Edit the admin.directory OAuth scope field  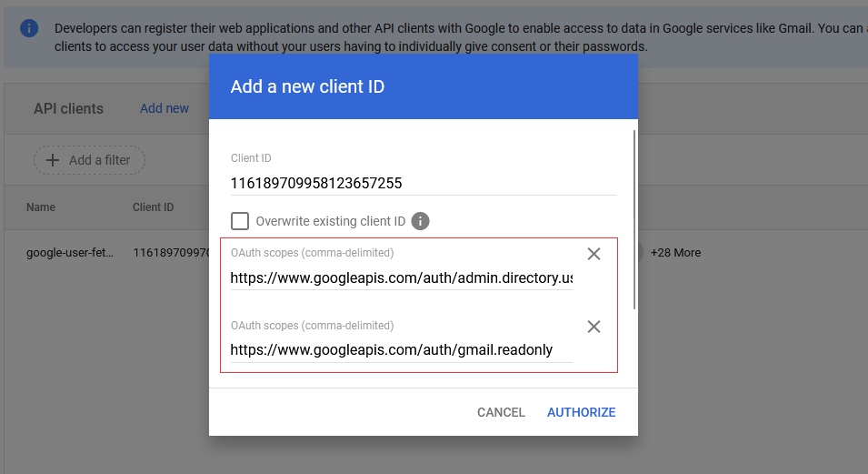pos(401,277)
